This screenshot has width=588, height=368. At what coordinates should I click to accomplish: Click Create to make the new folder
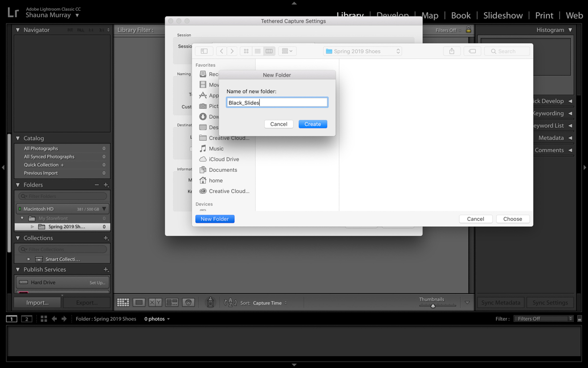pos(313,124)
